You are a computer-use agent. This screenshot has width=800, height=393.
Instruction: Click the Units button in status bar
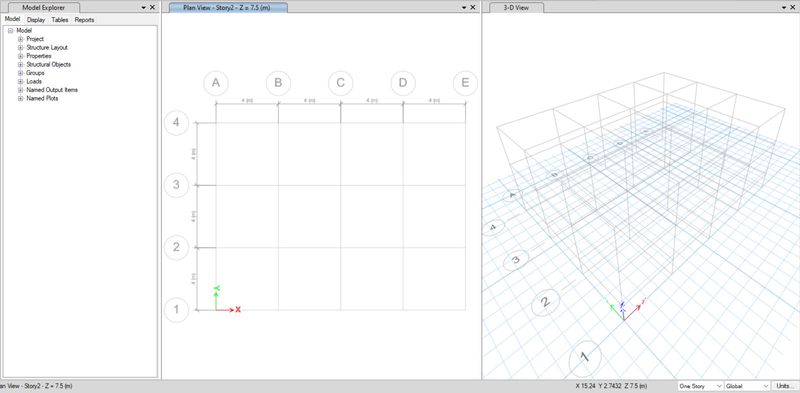click(x=785, y=386)
